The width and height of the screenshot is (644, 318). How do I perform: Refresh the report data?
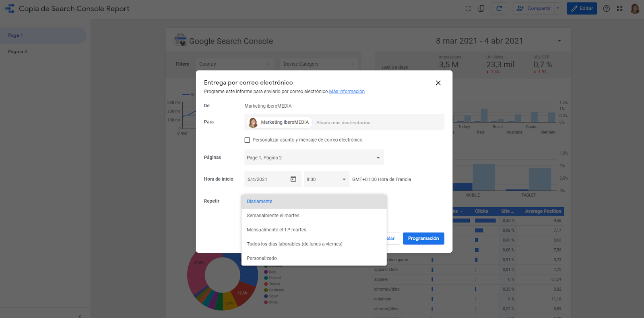[499, 8]
